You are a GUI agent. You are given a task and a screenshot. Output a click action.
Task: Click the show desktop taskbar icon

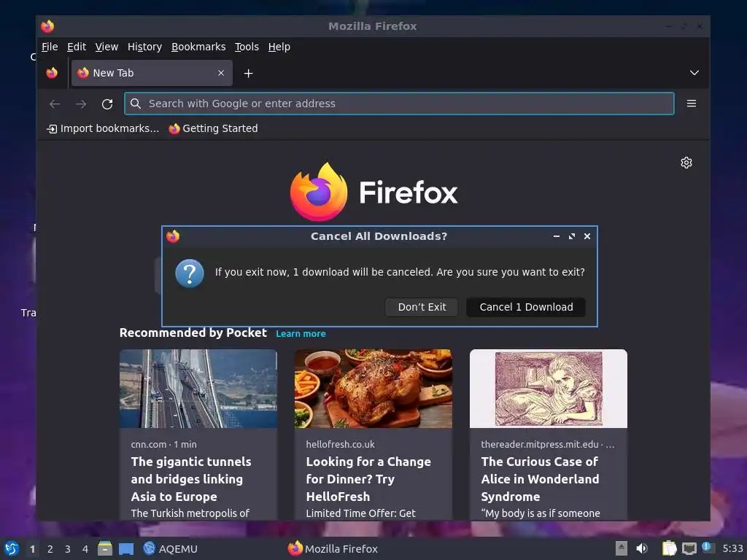[x=126, y=548]
